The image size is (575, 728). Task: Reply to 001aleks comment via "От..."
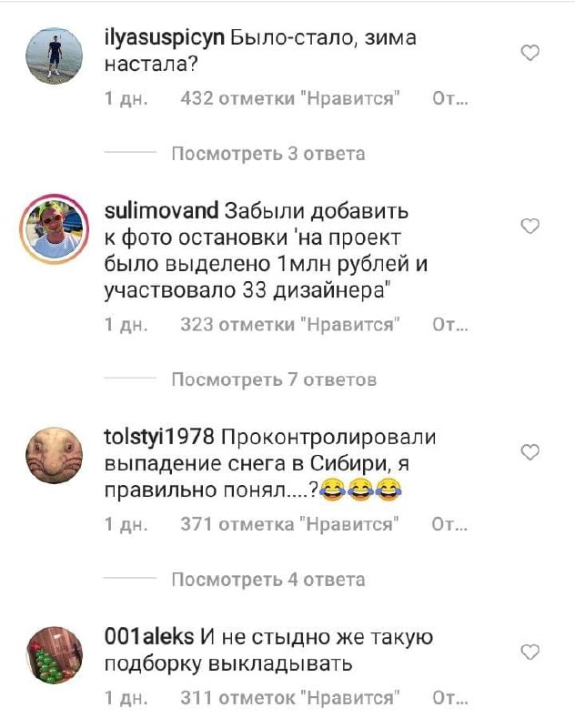[449, 698]
